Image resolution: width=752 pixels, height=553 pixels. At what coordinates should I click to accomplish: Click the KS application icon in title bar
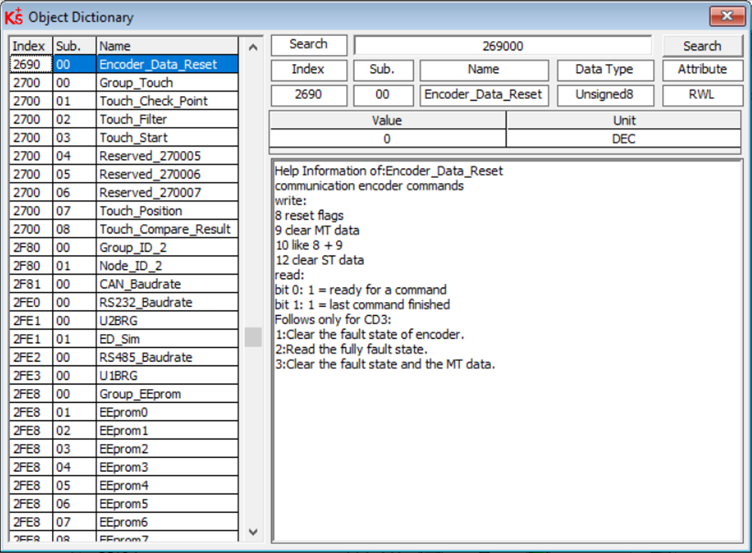(x=14, y=17)
